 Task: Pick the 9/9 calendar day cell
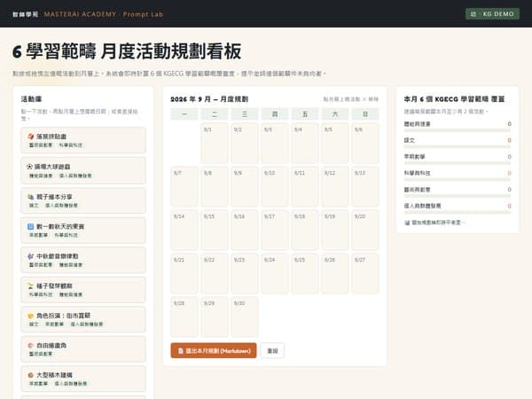click(245, 186)
